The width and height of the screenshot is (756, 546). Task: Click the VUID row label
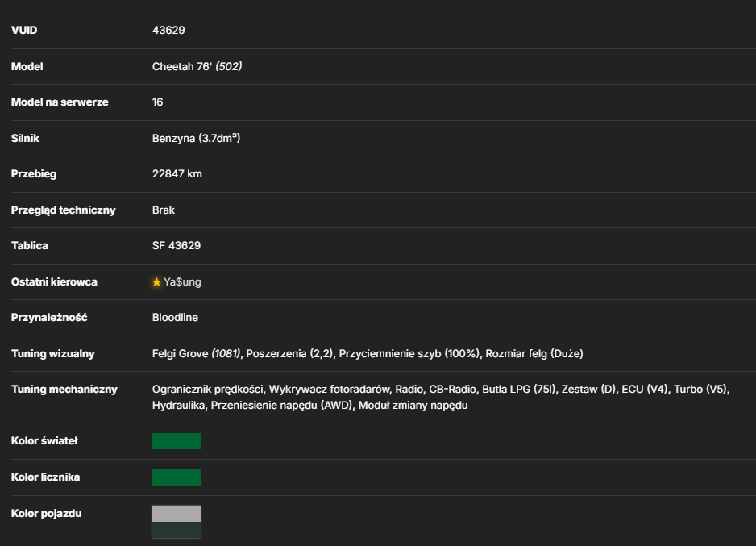[24, 31]
